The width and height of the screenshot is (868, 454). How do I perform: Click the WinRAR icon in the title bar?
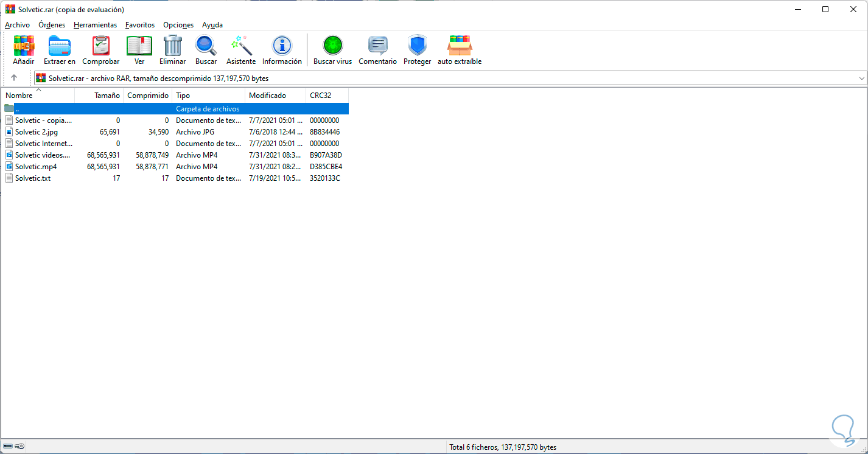10,9
